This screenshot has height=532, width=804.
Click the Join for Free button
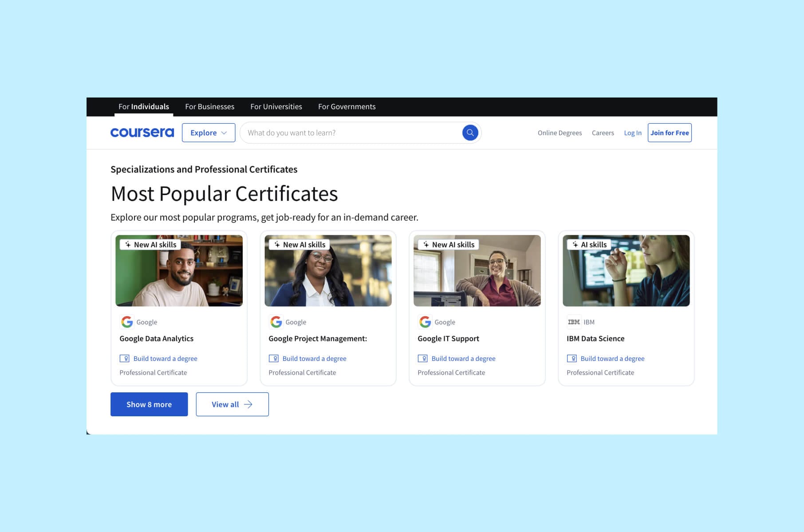click(670, 133)
